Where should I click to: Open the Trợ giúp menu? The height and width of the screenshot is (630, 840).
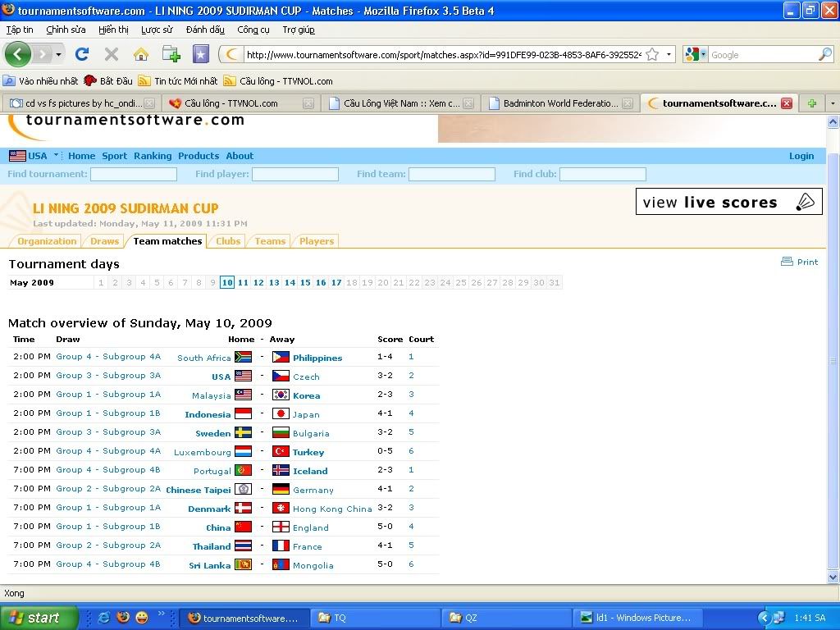(x=299, y=30)
